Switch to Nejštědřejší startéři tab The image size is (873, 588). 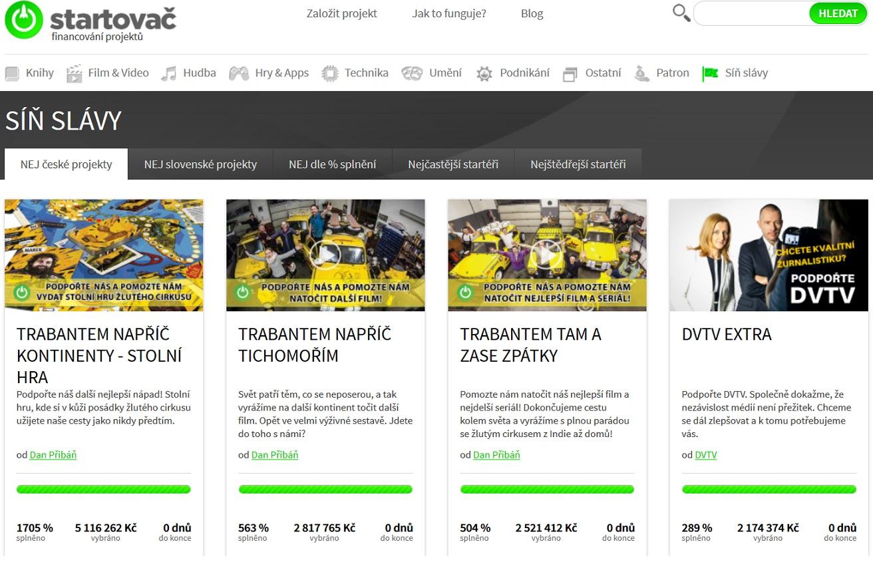(x=578, y=164)
